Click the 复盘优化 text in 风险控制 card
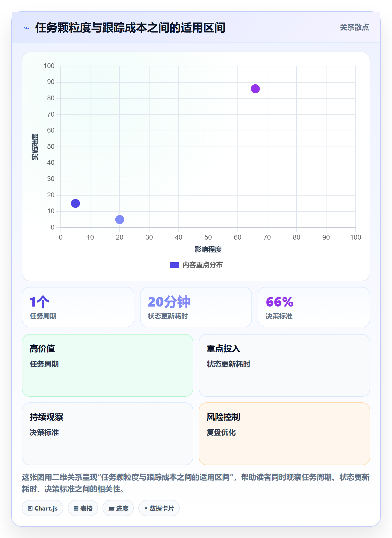This screenshot has height=538, width=392. pos(221,432)
